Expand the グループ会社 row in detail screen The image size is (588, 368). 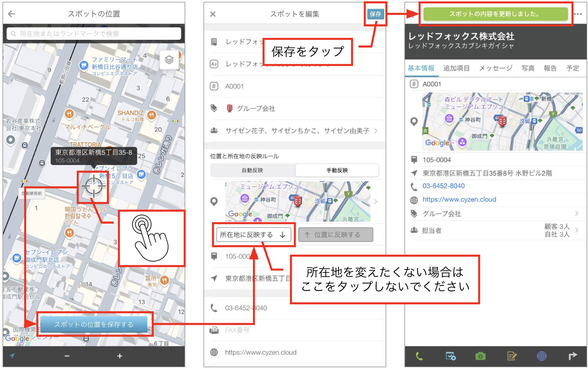[x=496, y=214]
